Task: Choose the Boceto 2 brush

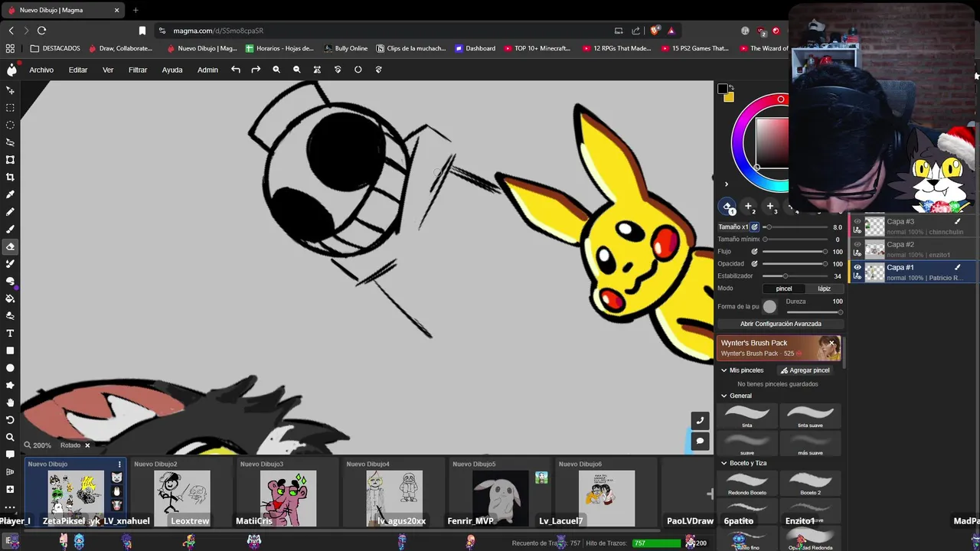Action: [810, 484]
